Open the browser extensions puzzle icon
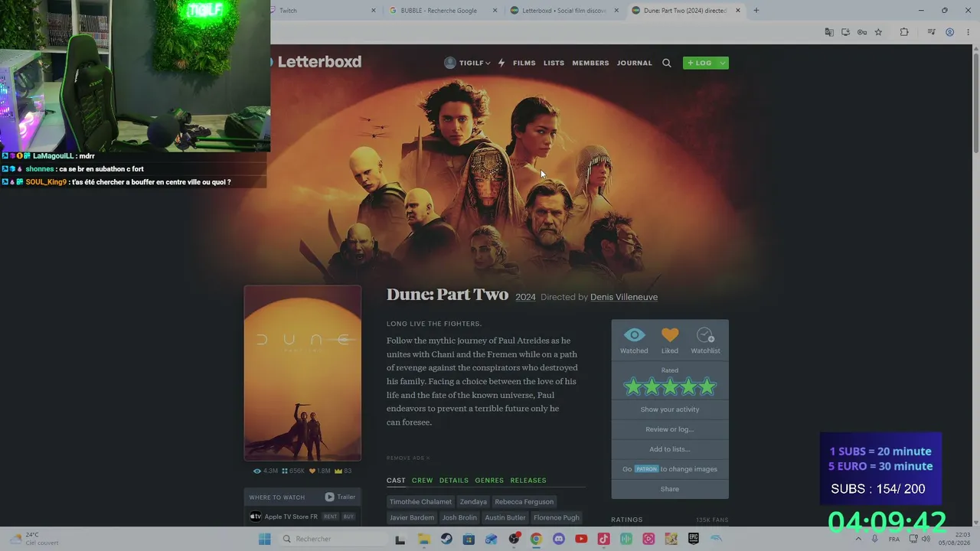Screen dimensions: 980x551 (x=904, y=32)
